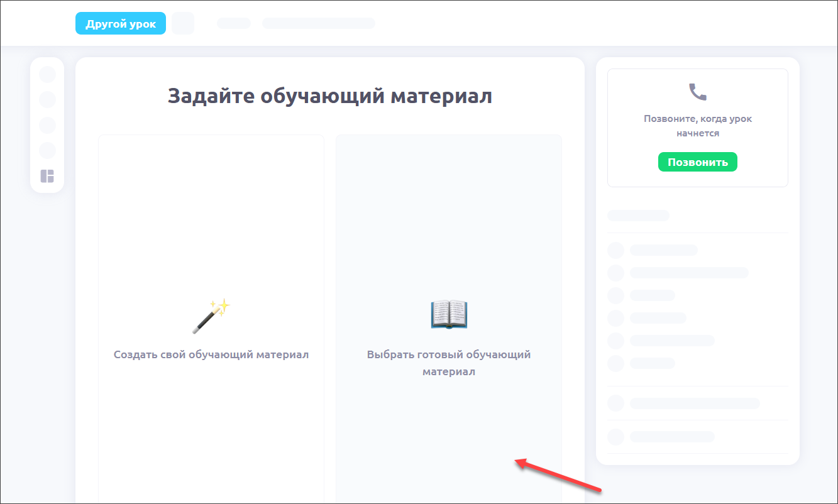Click the phone handset icon
Image resolution: width=838 pixels, height=504 pixels.
[x=698, y=92]
